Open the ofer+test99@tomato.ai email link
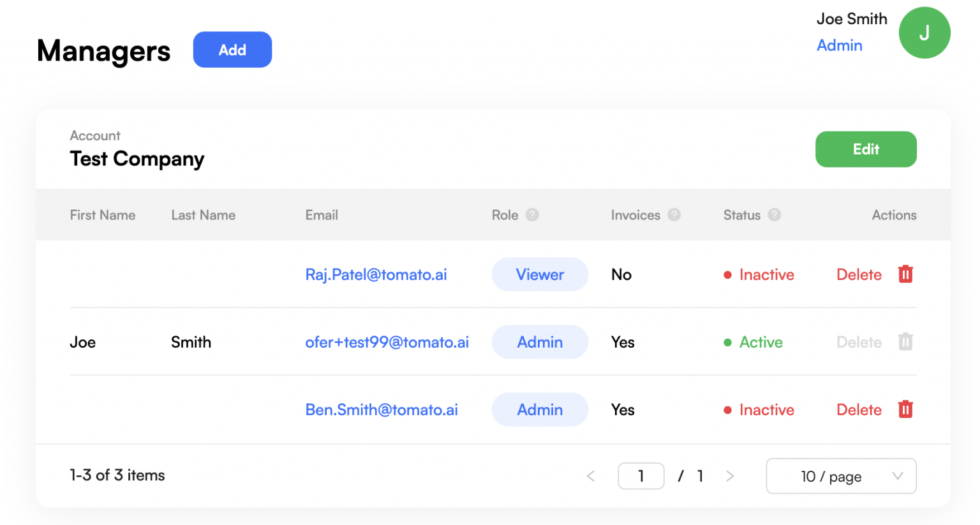This screenshot has height=525, width=980. coord(387,342)
